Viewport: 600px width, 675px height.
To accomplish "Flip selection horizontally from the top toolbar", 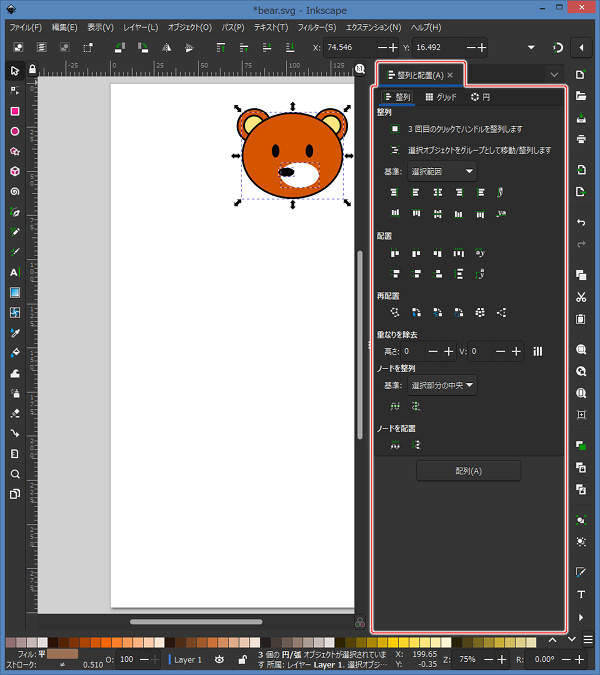I will [167, 48].
